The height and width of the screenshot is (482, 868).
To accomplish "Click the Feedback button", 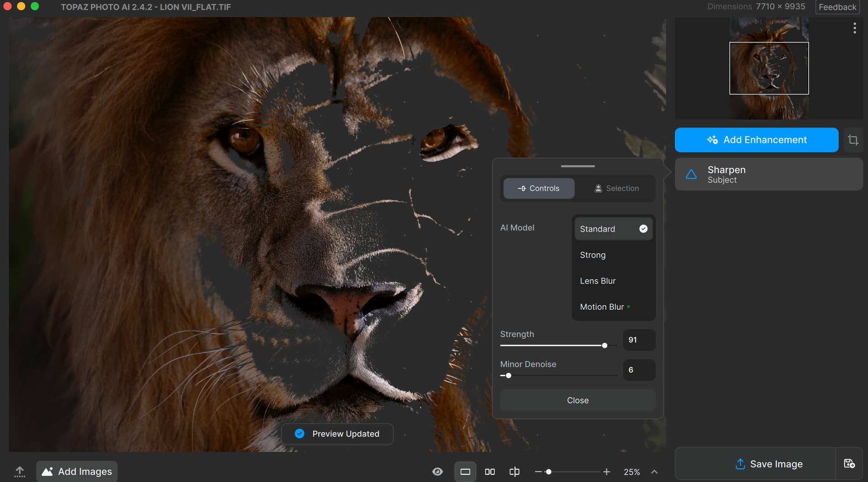I will pyautogui.click(x=837, y=7).
